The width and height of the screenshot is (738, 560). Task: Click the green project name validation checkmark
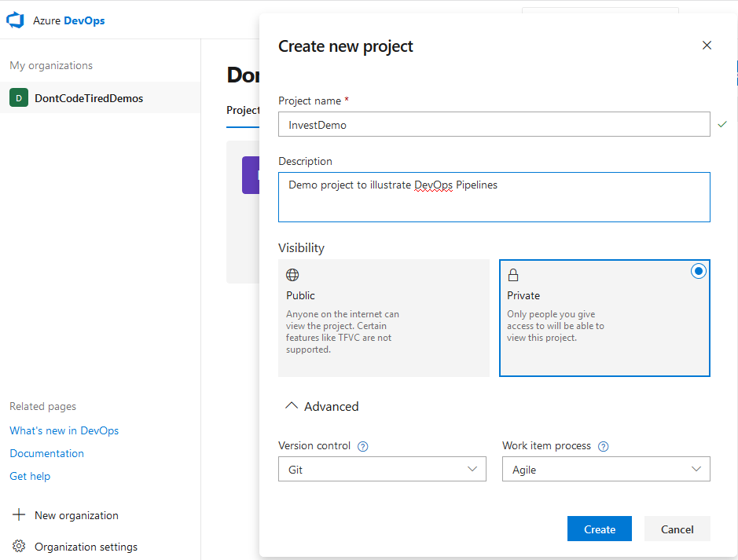point(722,123)
